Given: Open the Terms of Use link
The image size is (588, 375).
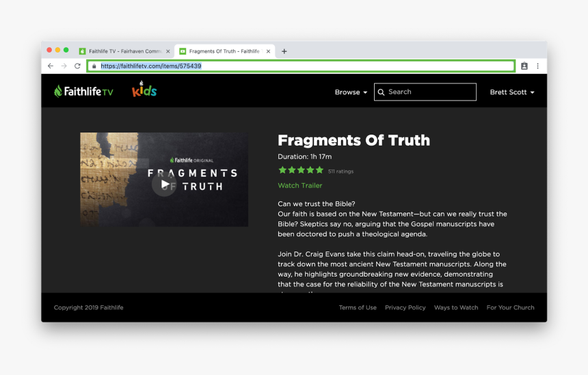Looking at the screenshot, I should 358,307.
